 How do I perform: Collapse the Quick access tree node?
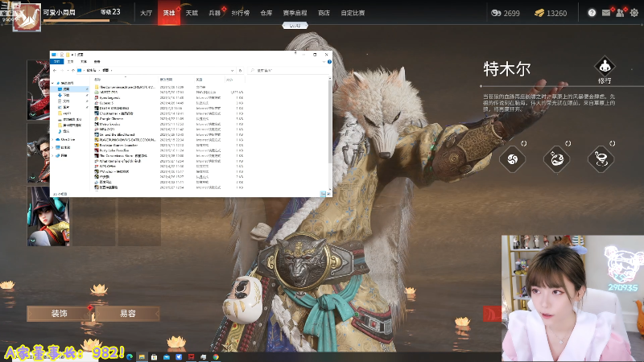52,83
